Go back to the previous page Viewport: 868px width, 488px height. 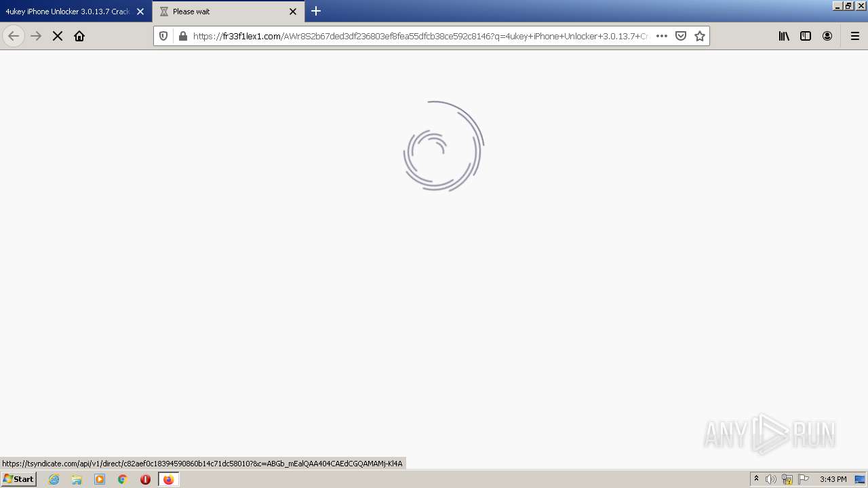click(14, 36)
